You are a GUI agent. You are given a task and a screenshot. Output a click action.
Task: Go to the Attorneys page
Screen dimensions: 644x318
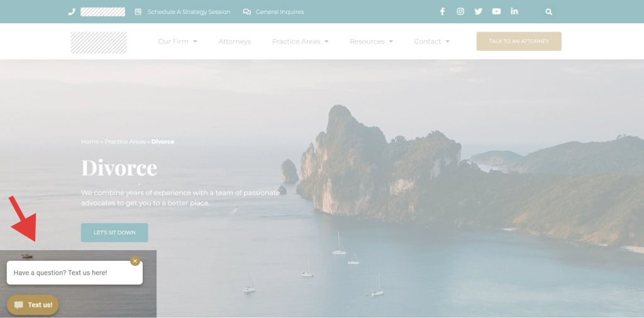tap(235, 41)
